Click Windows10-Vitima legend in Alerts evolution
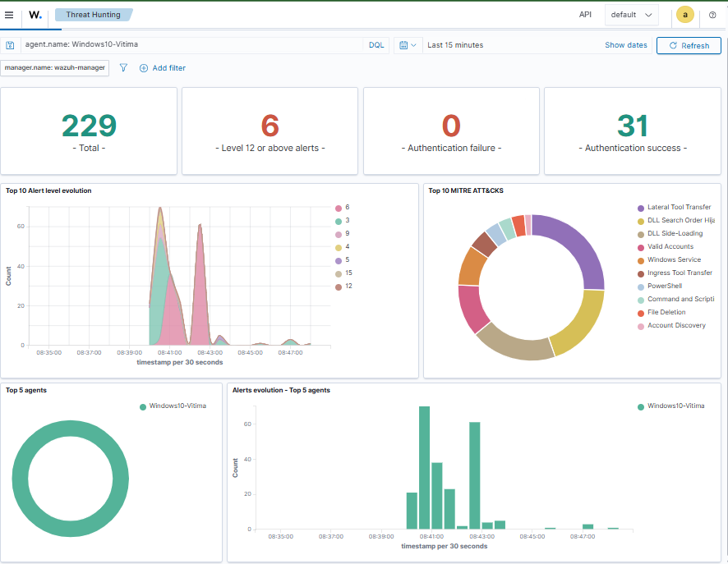 pos(671,406)
